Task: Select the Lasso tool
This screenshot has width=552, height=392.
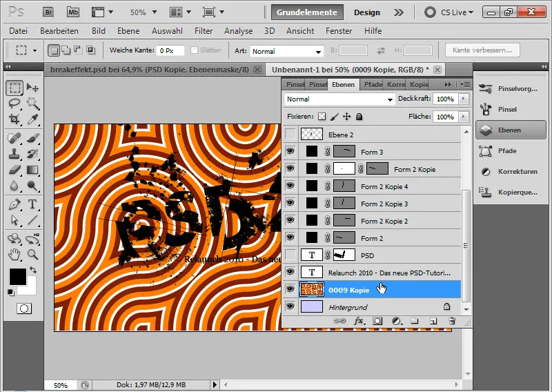Action: pos(14,104)
